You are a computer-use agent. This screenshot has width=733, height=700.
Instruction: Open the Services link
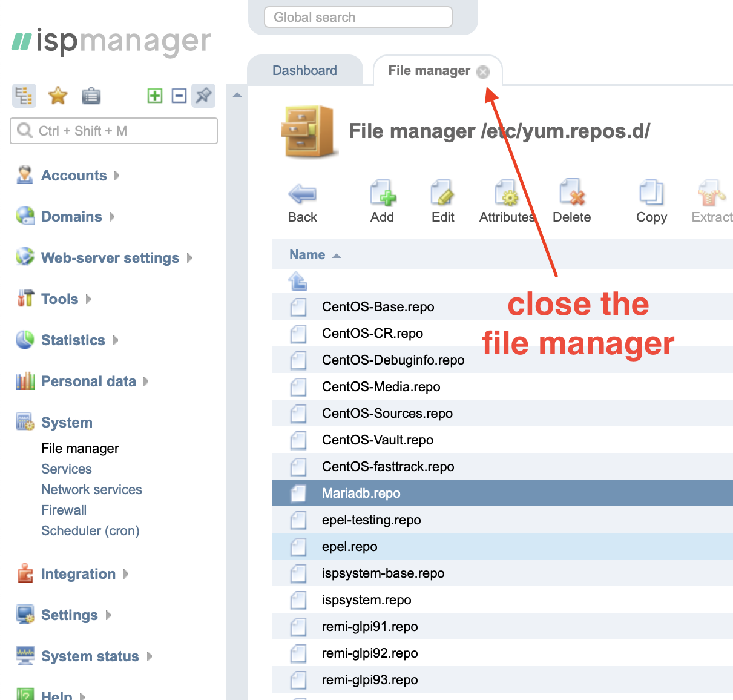click(x=67, y=469)
